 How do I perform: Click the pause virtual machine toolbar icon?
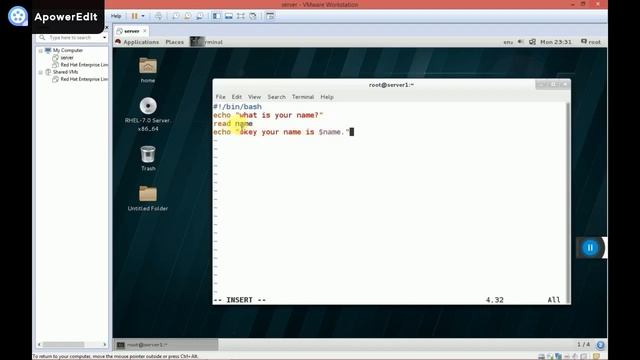tap(134, 16)
